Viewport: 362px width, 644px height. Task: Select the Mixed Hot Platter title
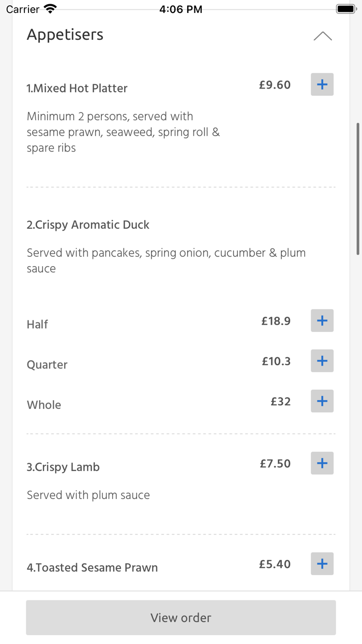77,89
